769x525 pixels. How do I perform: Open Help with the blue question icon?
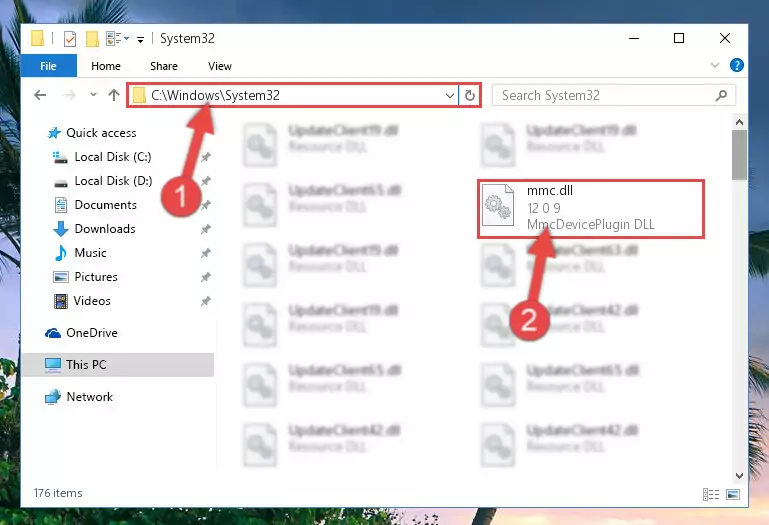tap(737, 65)
